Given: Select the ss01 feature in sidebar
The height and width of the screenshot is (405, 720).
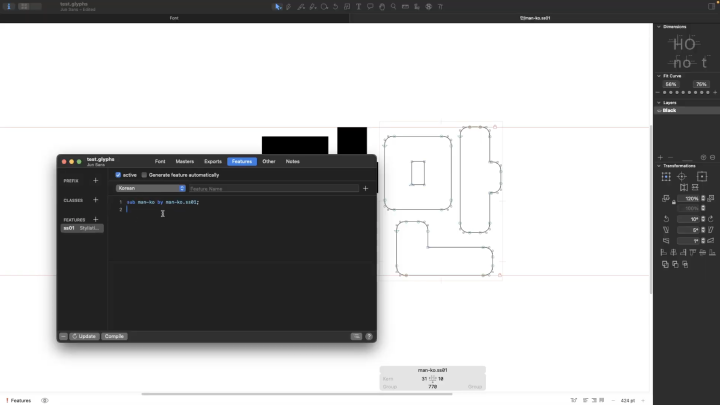Looking at the screenshot, I should (82, 228).
